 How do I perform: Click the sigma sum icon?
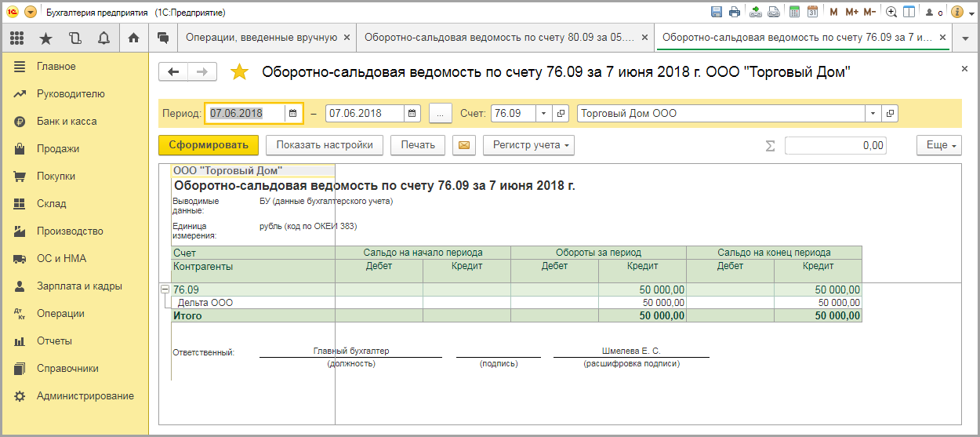coord(770,146)
